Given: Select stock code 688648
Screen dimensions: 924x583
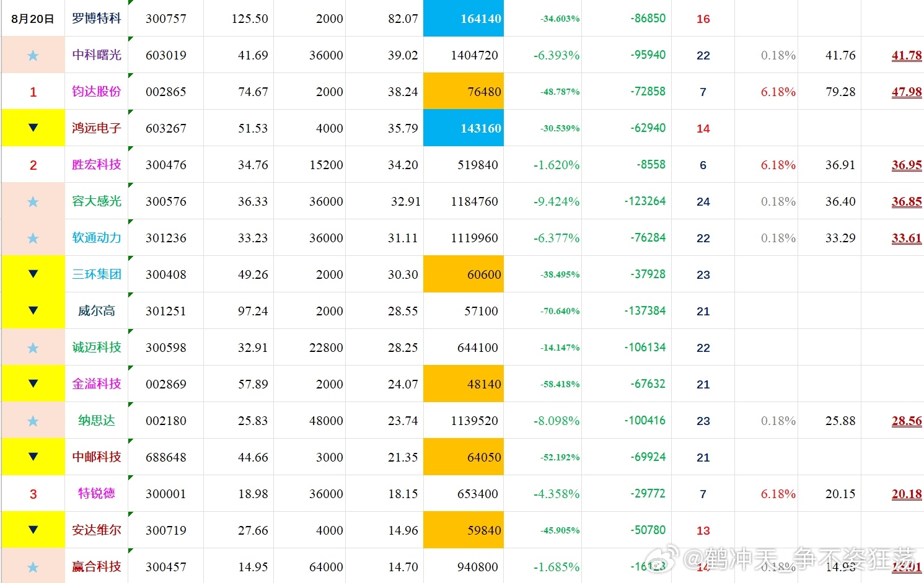Looking at the screenshot, I should [165, 458].
